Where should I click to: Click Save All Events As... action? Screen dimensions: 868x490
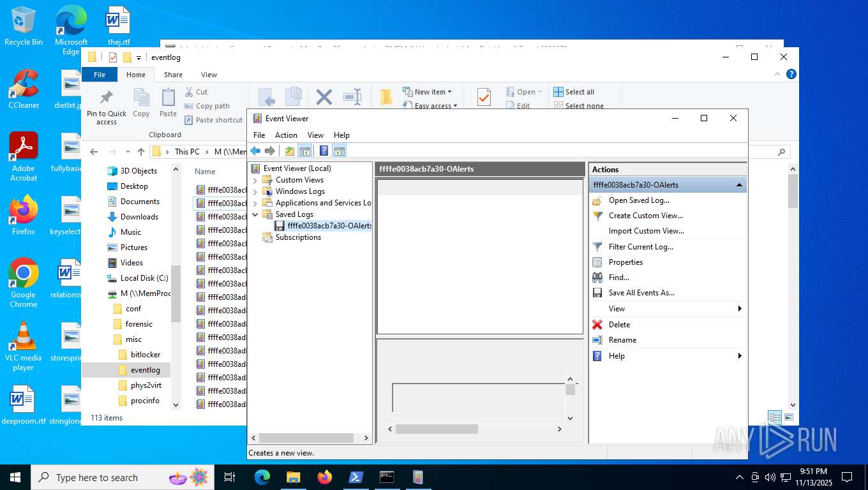[641, 293]
